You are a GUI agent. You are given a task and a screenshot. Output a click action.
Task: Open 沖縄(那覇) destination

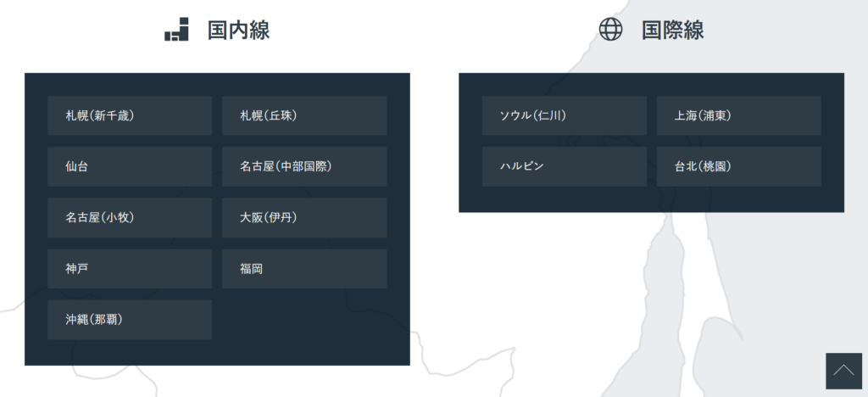pos(130,320)
